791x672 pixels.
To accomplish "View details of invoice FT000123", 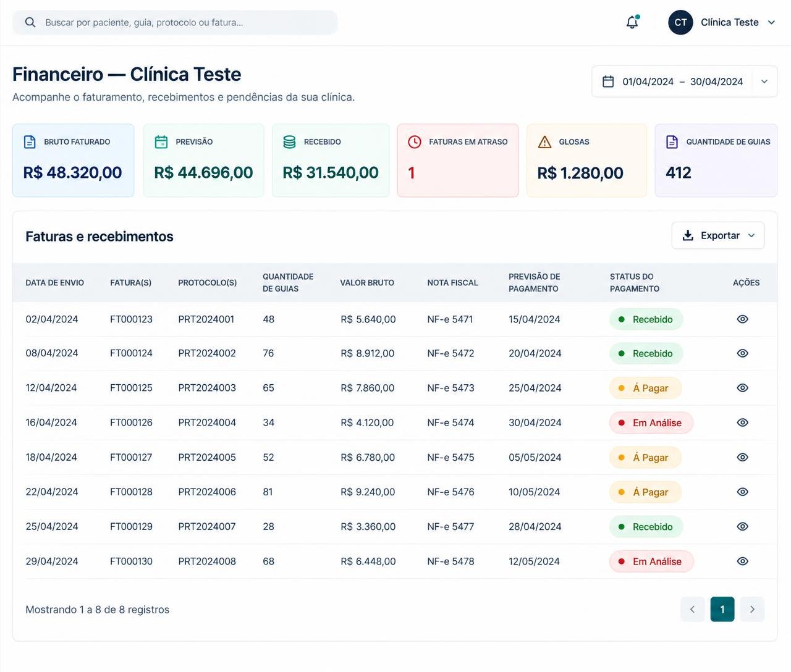I will (x=743, y=319).
